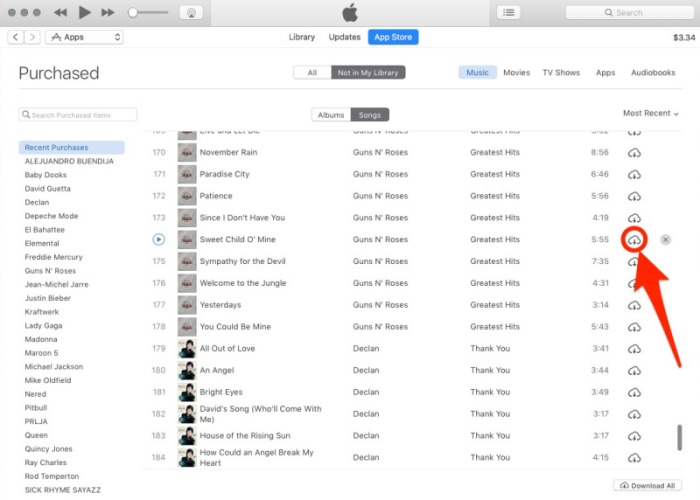Image resolution: width=700 pixels, height=500 pixels.
Task: Select Queen in sidebar
Action: (36, 435)
